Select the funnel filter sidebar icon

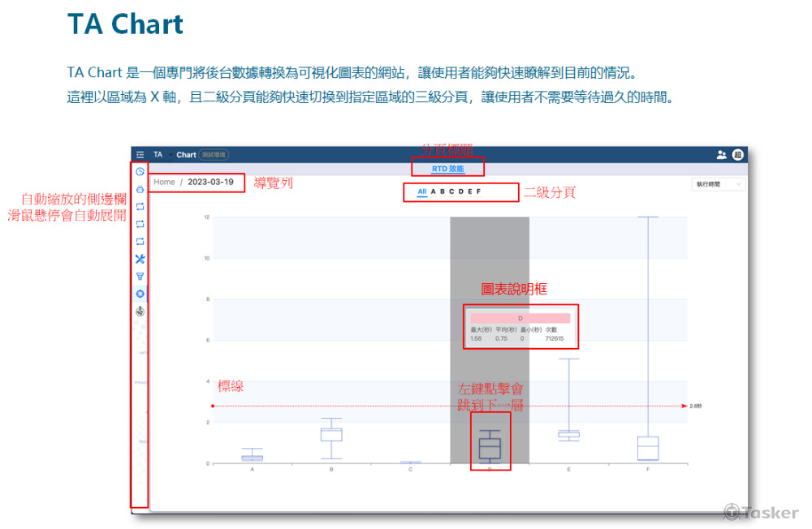click(140, 277)
